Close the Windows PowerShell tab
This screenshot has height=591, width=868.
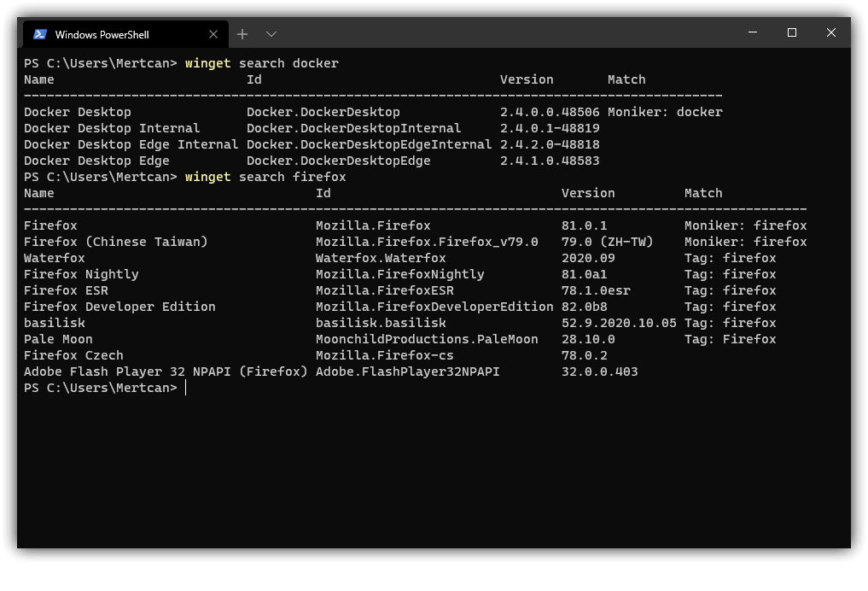(x=213, y=34)
